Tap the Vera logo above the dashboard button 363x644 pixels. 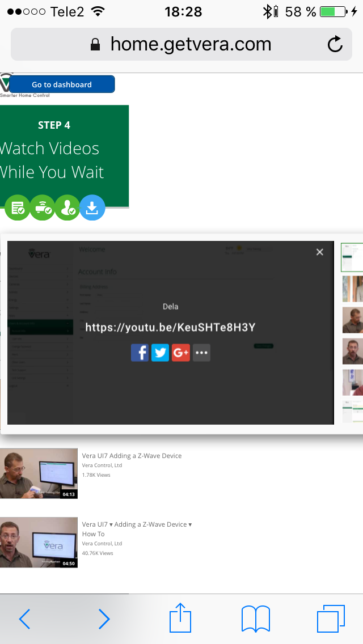(x=5, y=82)
